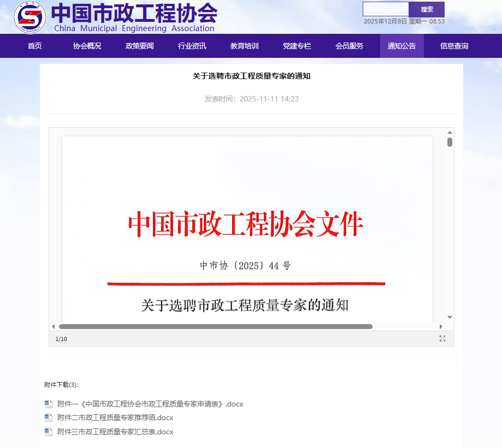Image resolution: width=502 pixels, height=448 pixels.
Task: Select 会员服务 in the navigation bar
Action: (349, 46)
